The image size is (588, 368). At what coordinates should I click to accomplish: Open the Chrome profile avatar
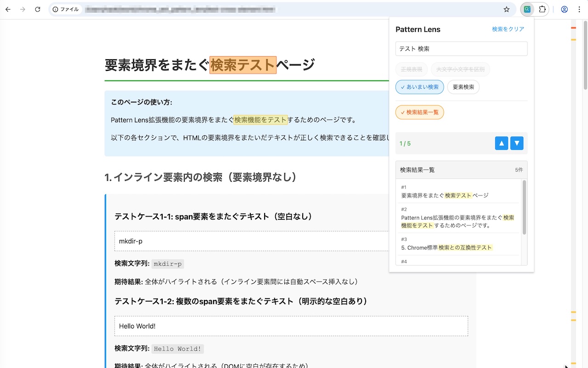tap(565, 9)
